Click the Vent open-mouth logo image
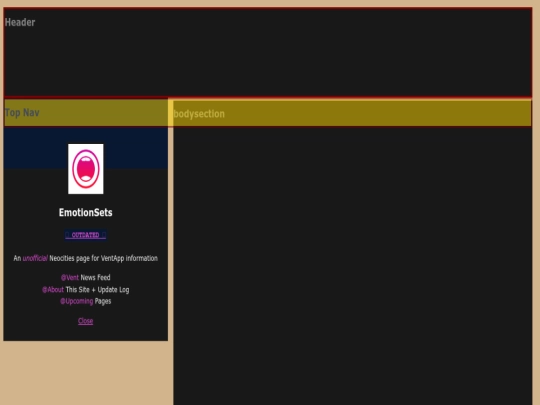The width and height of the screenshot is (540, 405). (86, 169)
